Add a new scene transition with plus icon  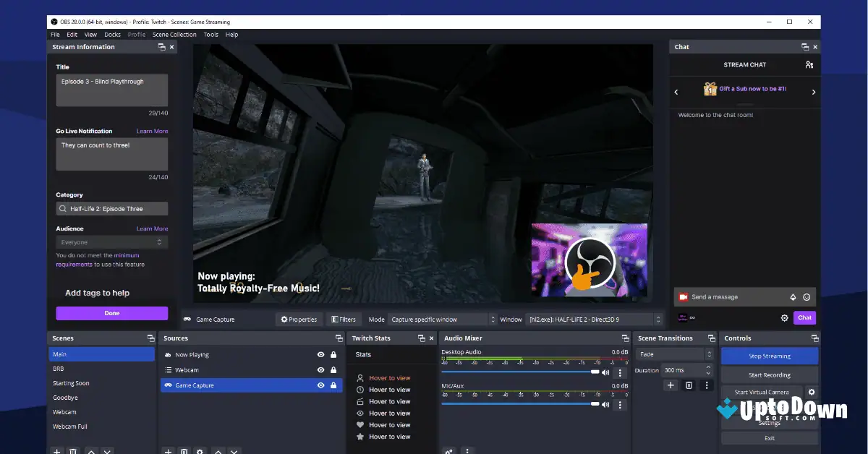point(670,385)
